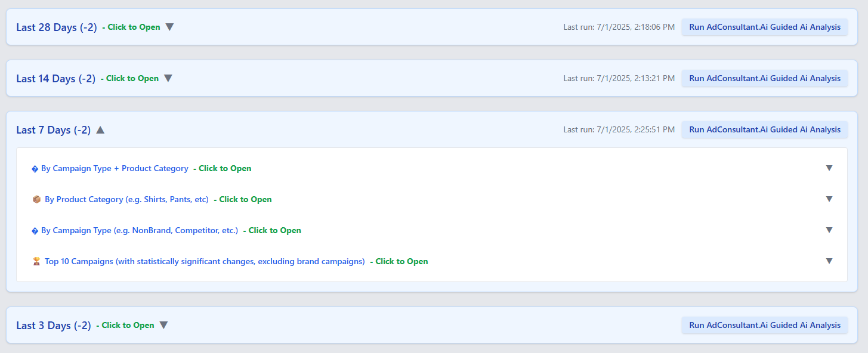Open By Product Category report link

126,200
